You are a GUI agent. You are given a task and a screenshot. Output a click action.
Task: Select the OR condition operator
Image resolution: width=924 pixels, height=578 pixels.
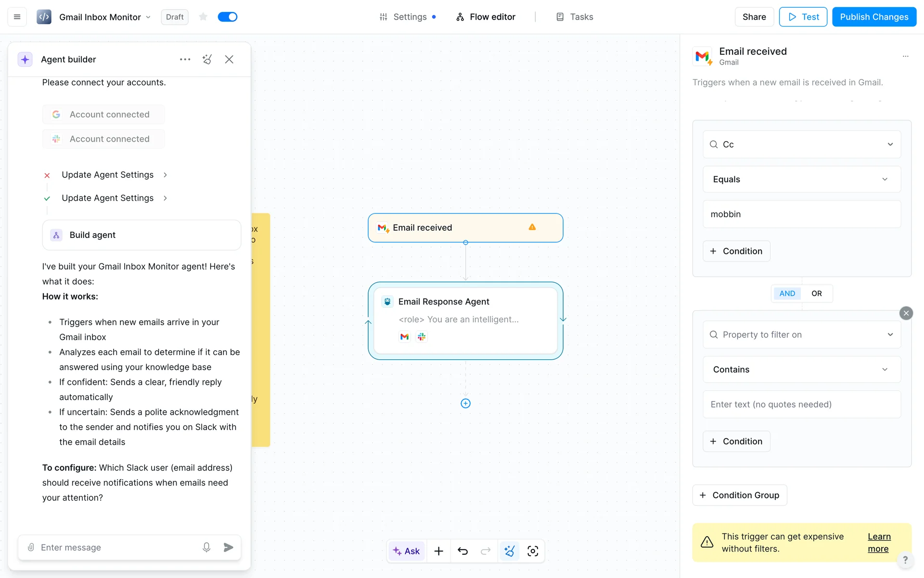(x=816, y=293)
